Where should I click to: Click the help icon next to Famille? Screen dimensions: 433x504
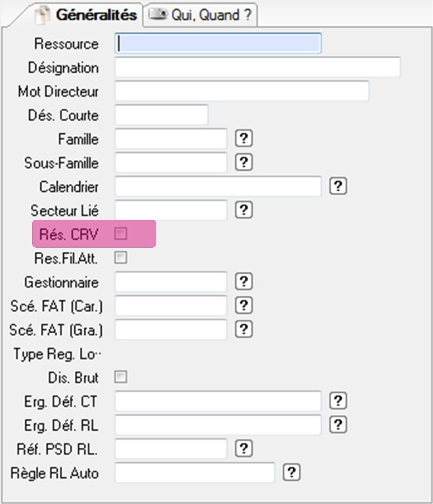point(244,138)
